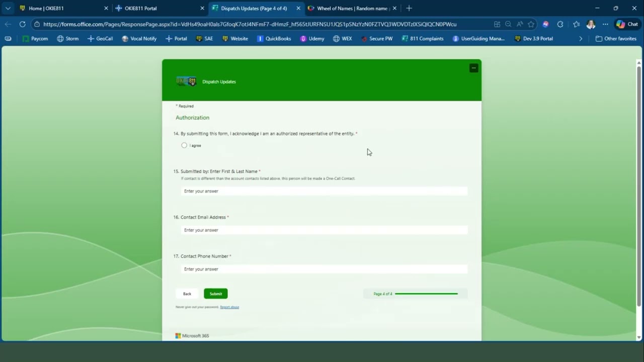Image resolution: width=644 pixels, height=362 pixels.
Task: Close the Wheel of Names tab
Action: (x=394, y=9)
